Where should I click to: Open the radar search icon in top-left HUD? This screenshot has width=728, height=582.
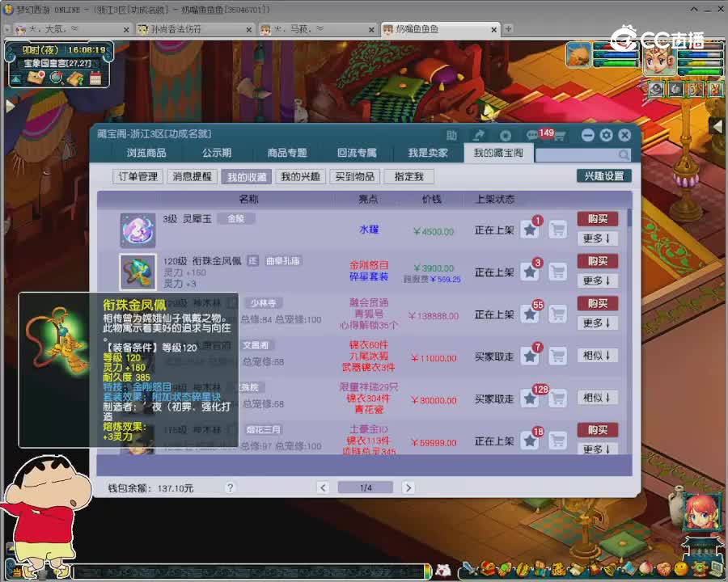coord(57,78)
